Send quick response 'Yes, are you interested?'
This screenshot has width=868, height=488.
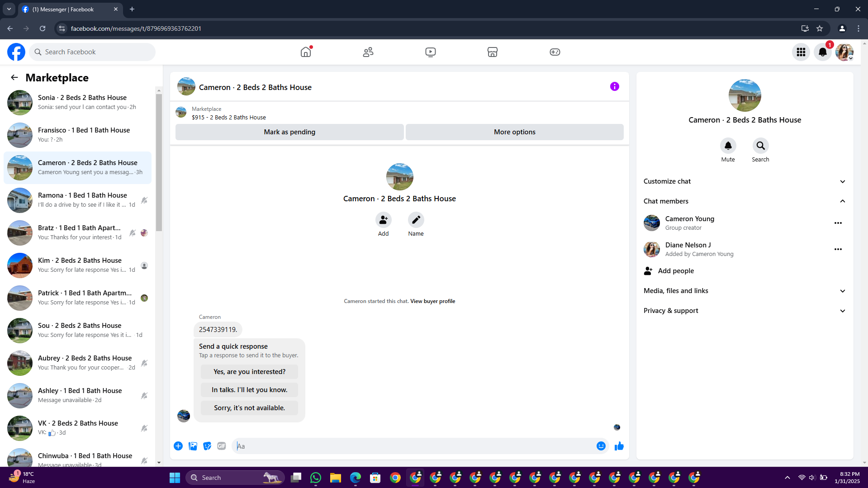[249, 372]
